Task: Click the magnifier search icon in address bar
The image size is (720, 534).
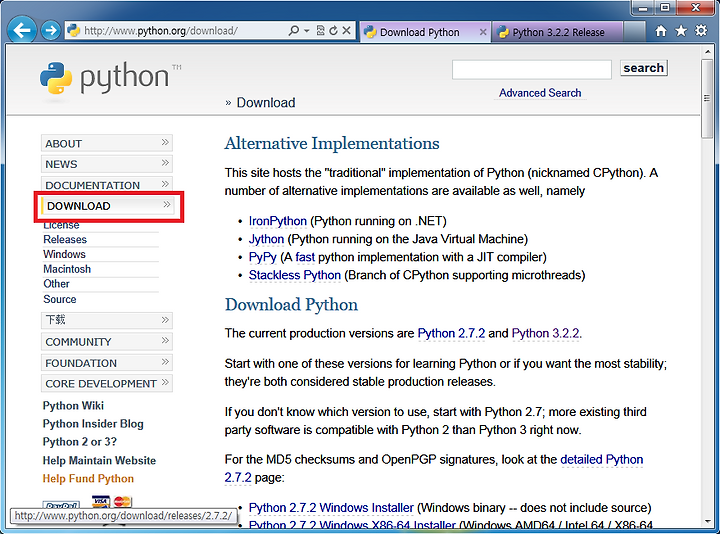Action: (293, 31)
